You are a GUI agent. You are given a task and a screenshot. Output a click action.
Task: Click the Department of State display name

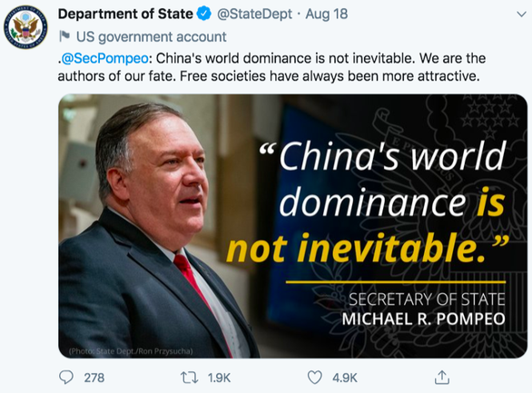click(125, 14)
